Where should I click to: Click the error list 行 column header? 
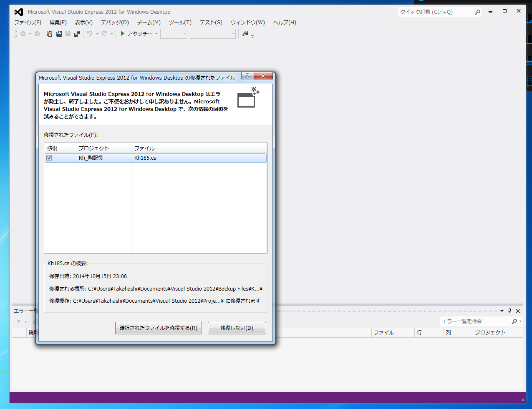tap(429, 332)
